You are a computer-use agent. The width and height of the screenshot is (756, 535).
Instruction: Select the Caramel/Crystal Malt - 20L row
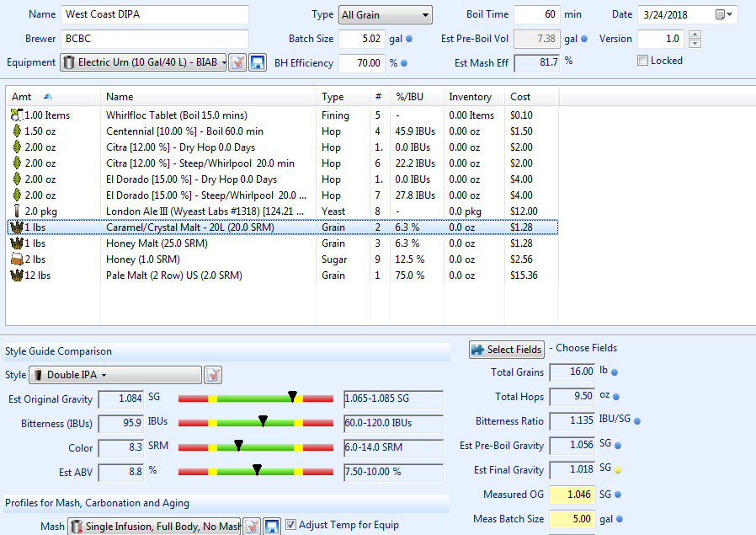pyautogui.click(x=283, y=227)
